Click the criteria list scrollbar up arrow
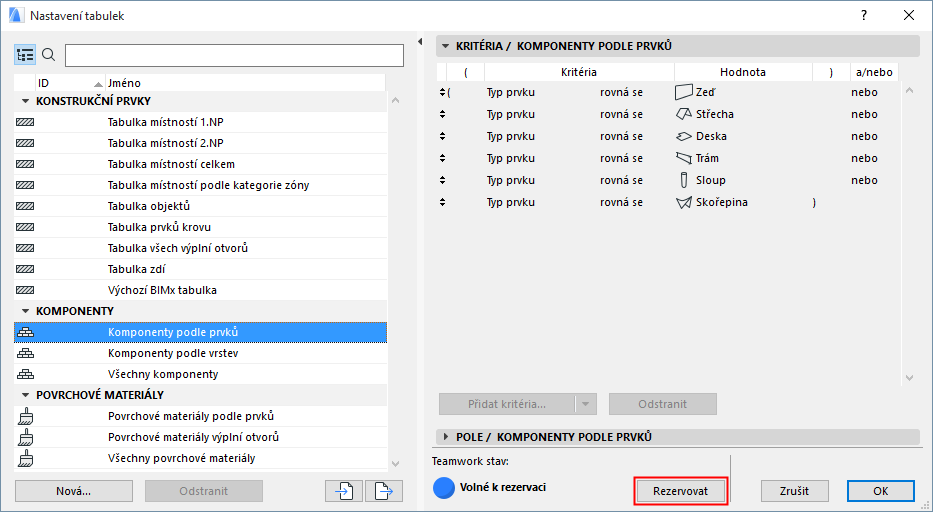This screenshot has width=933, height=512. pos(909,91)
